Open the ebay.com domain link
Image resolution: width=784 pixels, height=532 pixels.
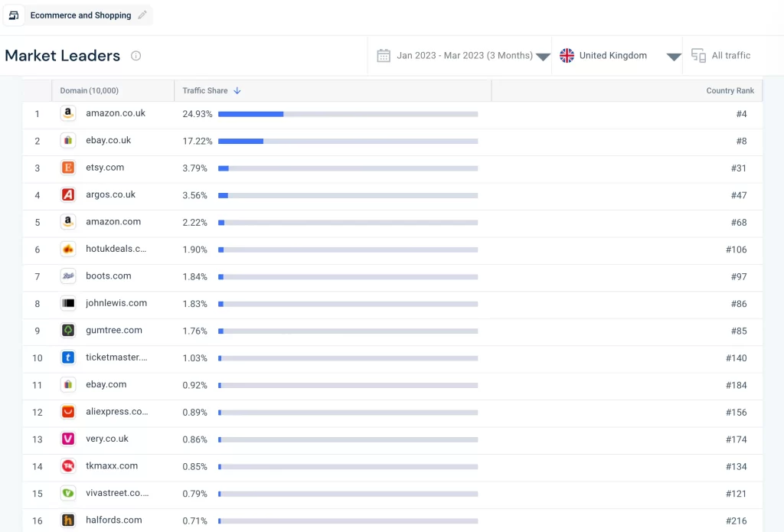(x=106, y=384)
